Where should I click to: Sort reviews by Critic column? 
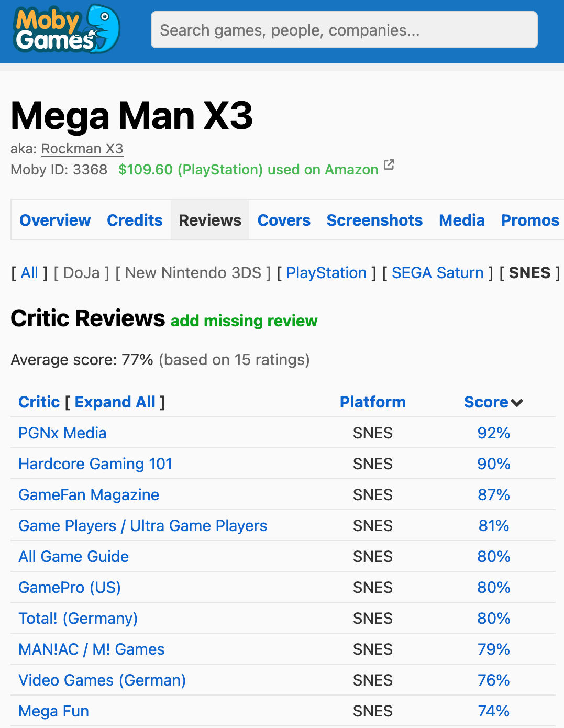[39, 402]
